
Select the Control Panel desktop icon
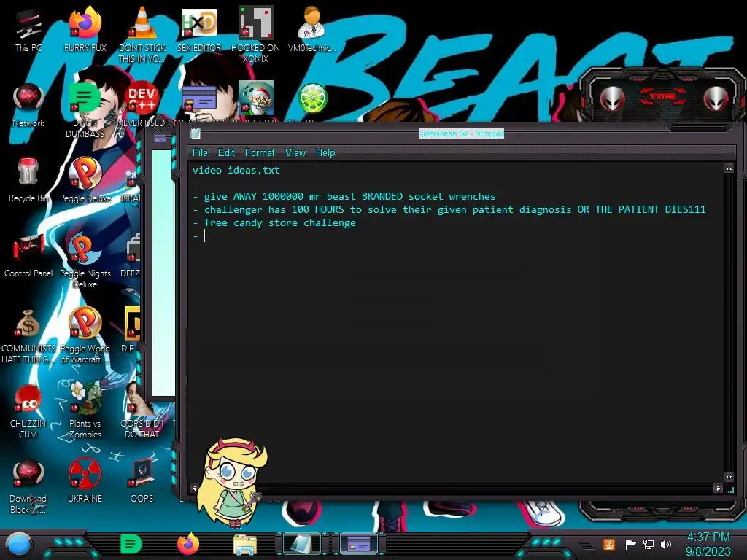[x=28, y=255]
